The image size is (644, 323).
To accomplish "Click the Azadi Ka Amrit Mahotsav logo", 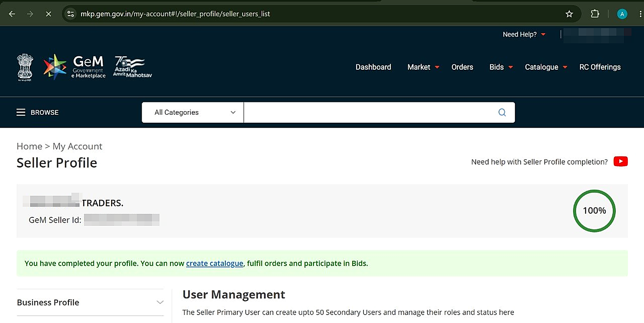I will pyautogui.click(x=132, y=67).
